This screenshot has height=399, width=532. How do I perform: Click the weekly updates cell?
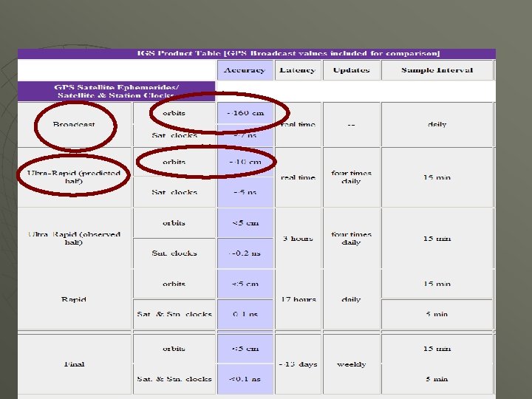[x=352, y=364]
